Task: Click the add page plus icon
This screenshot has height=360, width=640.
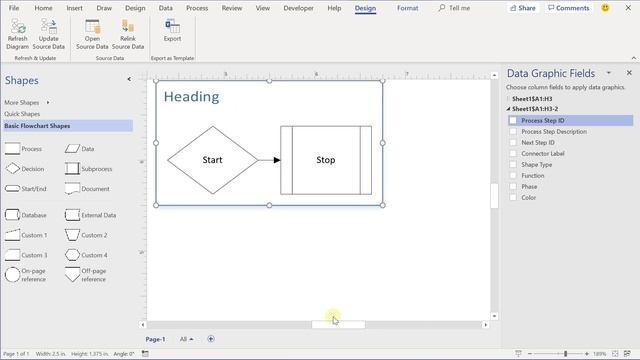Action: coord(211,339)
